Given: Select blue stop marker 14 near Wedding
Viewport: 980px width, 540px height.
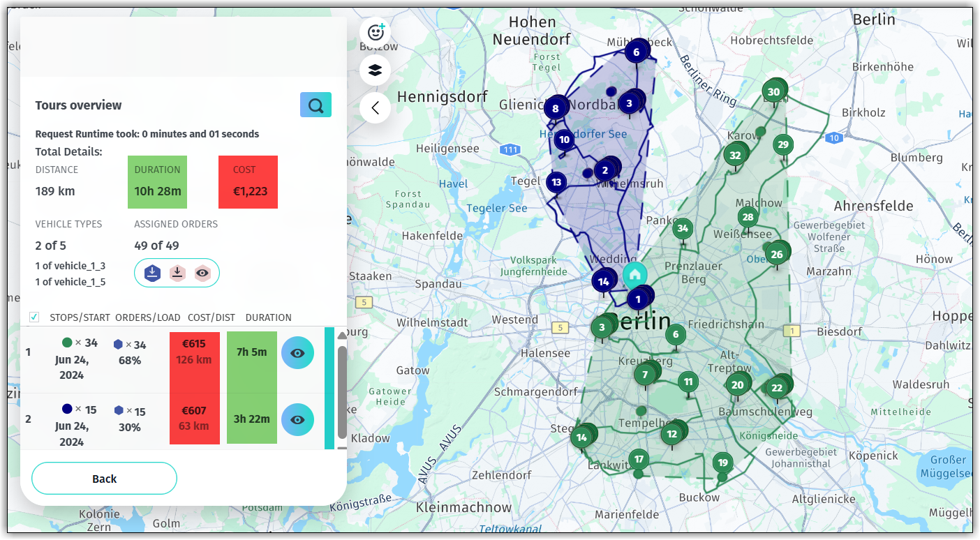Looking at the screenshot, I should pos(603,282).
